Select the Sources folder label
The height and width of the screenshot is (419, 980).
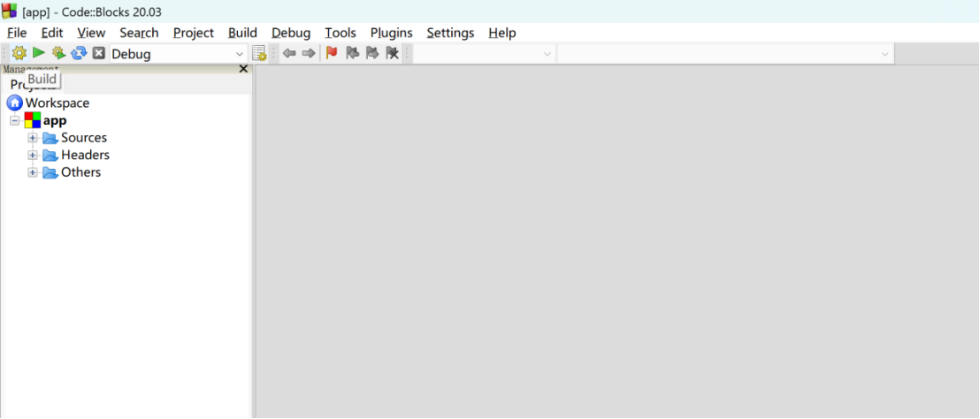click(x=84, y=137)
